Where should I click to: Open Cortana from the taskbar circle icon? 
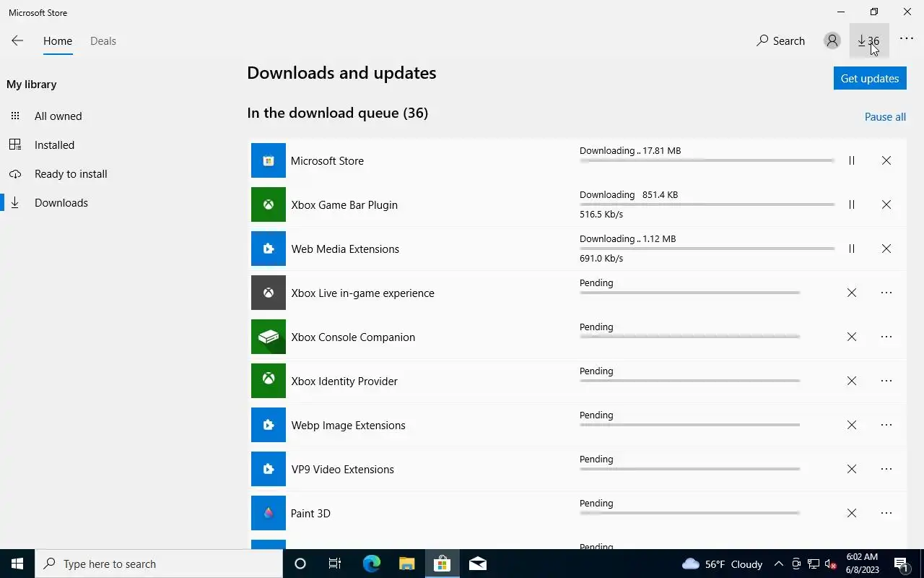300,564
